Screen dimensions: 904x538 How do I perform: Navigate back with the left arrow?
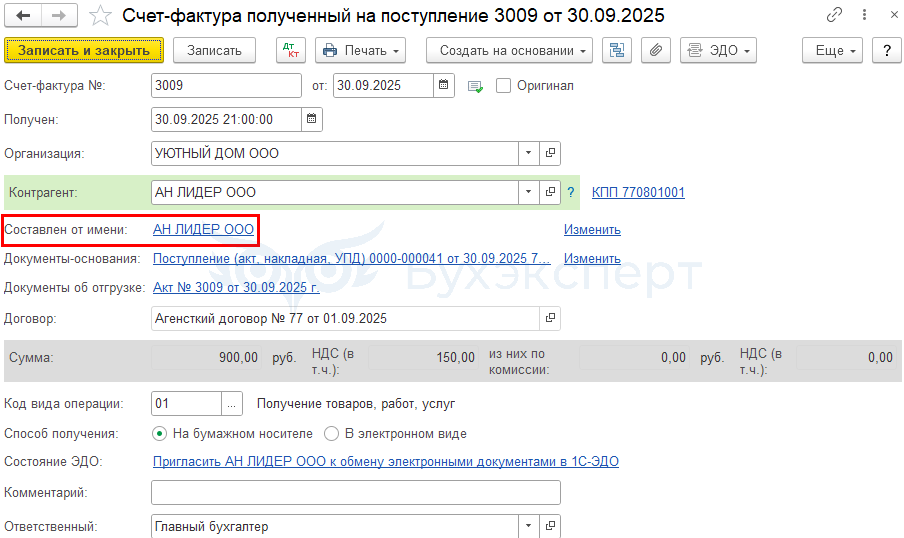(x=23, y=16)
